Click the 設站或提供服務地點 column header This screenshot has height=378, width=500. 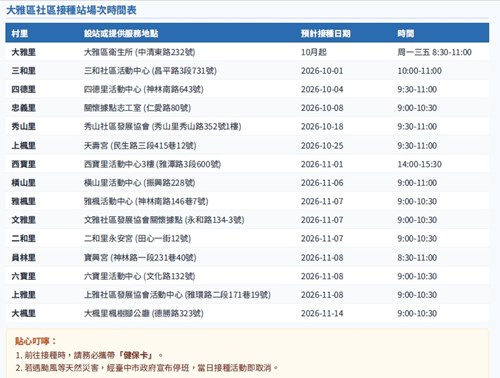(x=121, y=33)
